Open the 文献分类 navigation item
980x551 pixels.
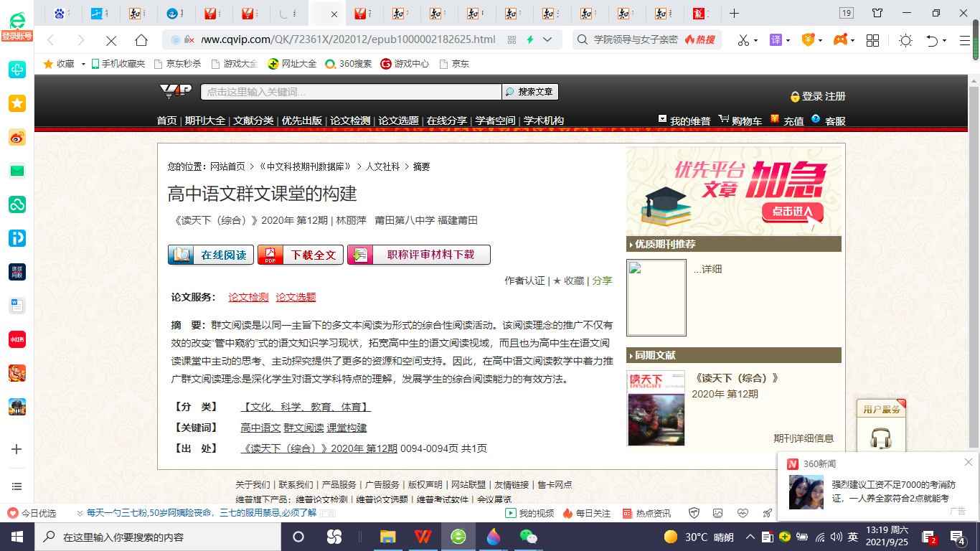(x=253, y=121)
